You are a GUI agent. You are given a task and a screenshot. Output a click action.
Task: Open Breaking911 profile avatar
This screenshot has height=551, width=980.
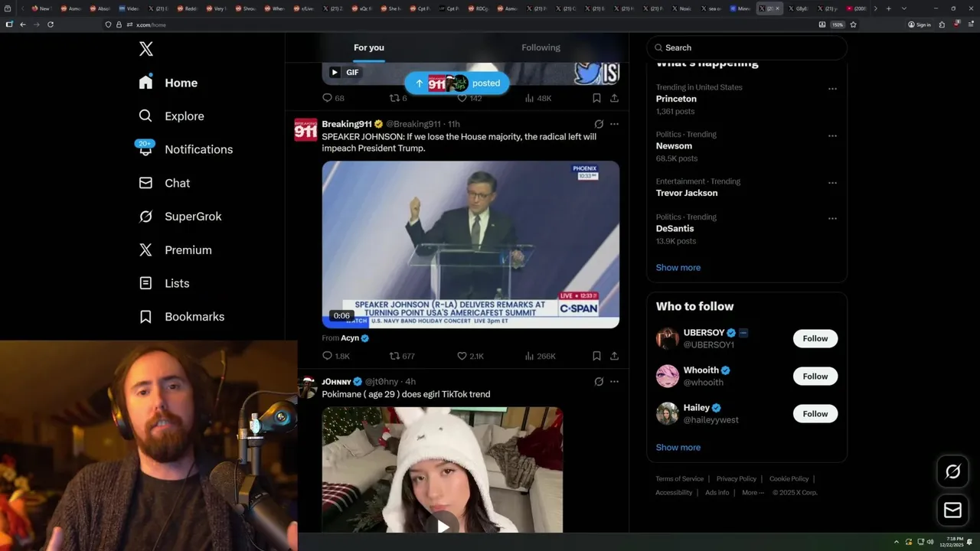click(305, 129)
